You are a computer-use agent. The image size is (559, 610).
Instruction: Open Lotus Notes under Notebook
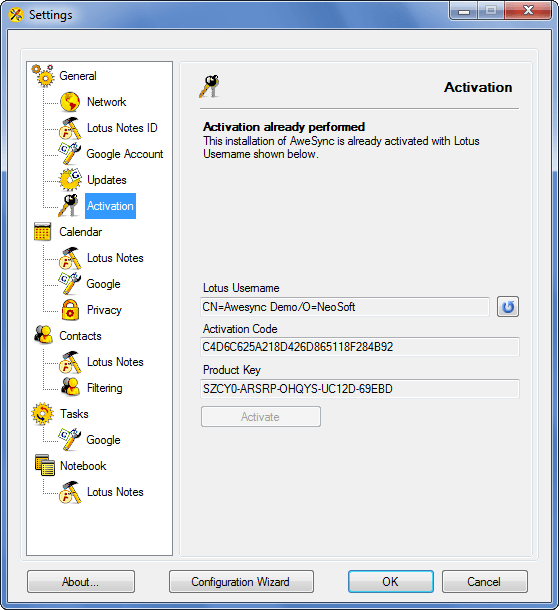115,492
